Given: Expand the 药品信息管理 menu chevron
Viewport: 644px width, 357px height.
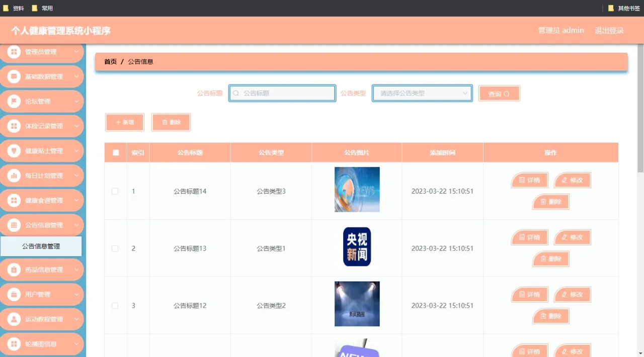Looking at the screenshot, I should pyautogui.click(x=76, y=270).
